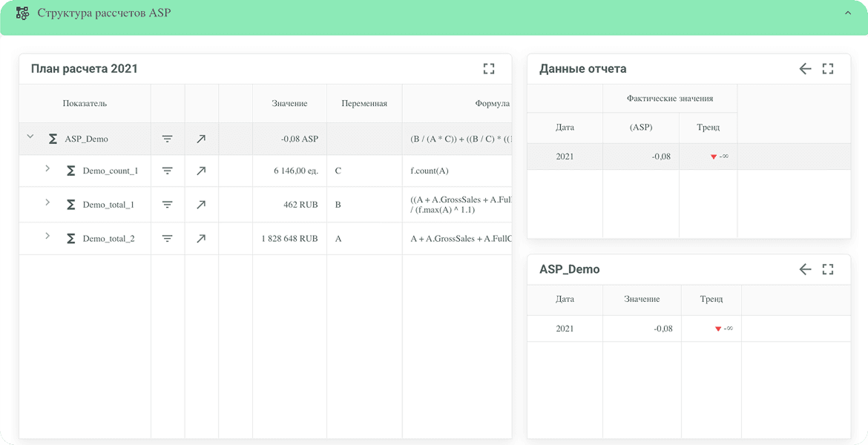The image size is (868, 445).
Task: Click the Переменная column header
Action: pyautogui.click(x=364, y=103)
